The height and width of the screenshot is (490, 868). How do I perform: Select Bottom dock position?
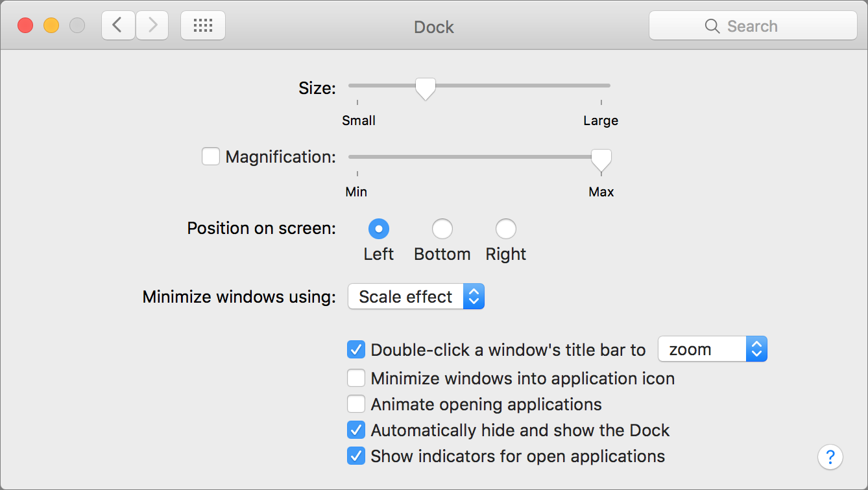[x=442, y=229]
